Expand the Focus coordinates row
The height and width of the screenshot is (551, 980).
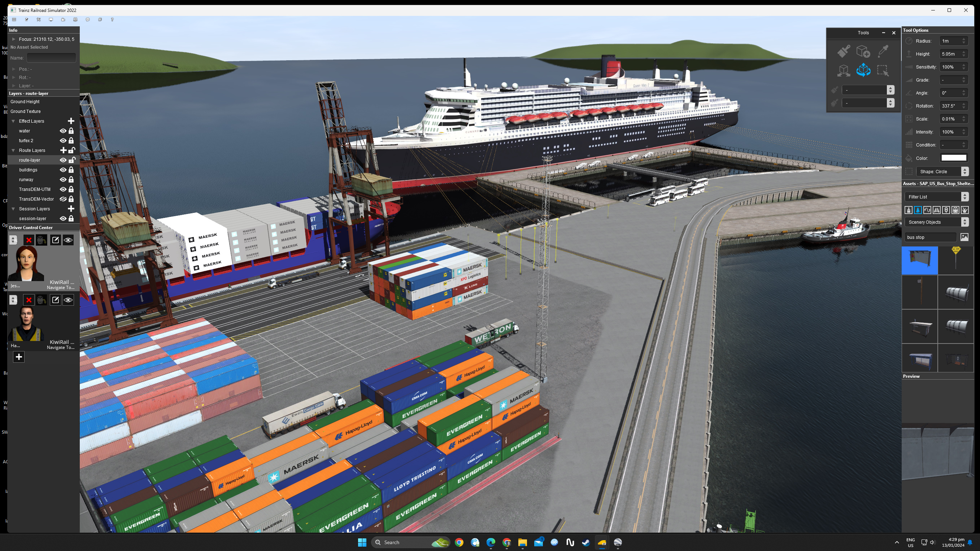coord(14,39)
